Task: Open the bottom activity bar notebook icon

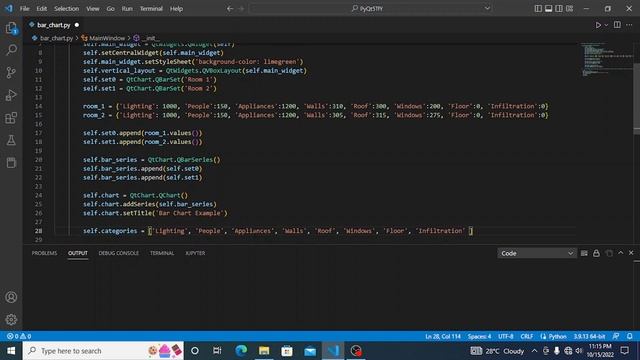Action: point(11,163)
